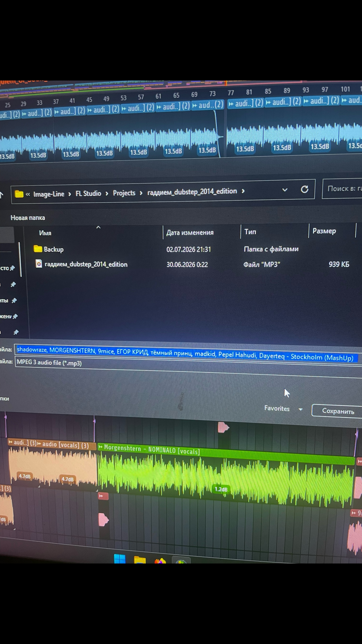Select the Backup folder row
This screenshot has height=644, width=362.
pyautogui.click(x=191, y=249)
